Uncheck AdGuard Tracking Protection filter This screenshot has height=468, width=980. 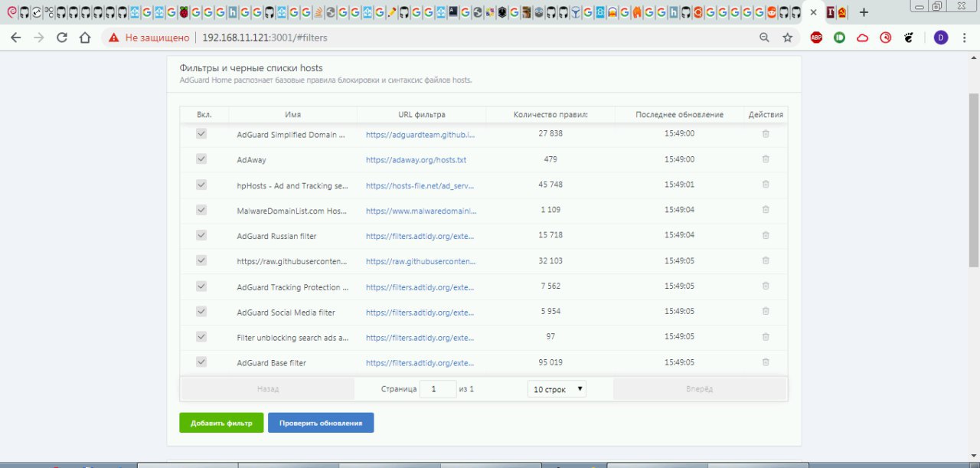[x=201, y=286]
